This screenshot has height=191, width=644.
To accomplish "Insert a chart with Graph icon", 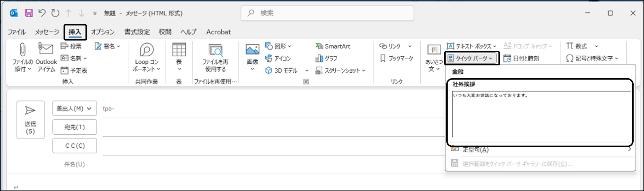I will tap(319, 58).
